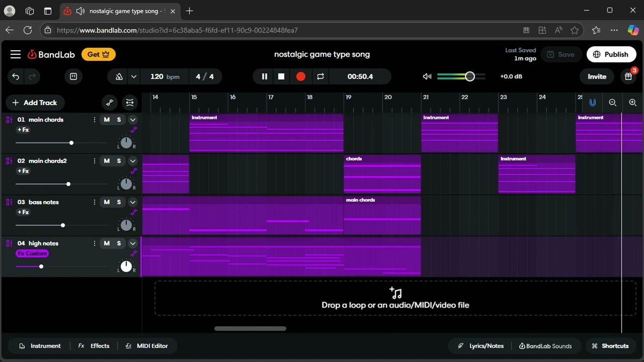This screenshot has height=362, width=644.
Task: Stop playback with the square button
Action: click(x=281, y=76)
